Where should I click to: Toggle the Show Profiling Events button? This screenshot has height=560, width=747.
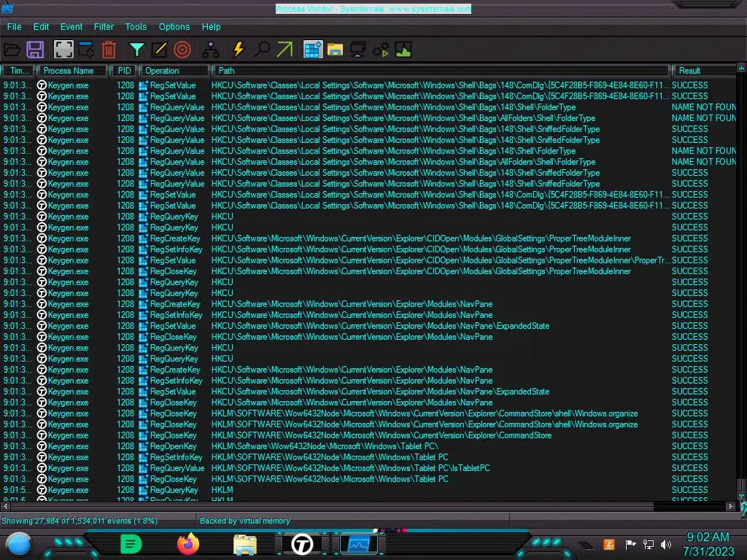point(403,50)
